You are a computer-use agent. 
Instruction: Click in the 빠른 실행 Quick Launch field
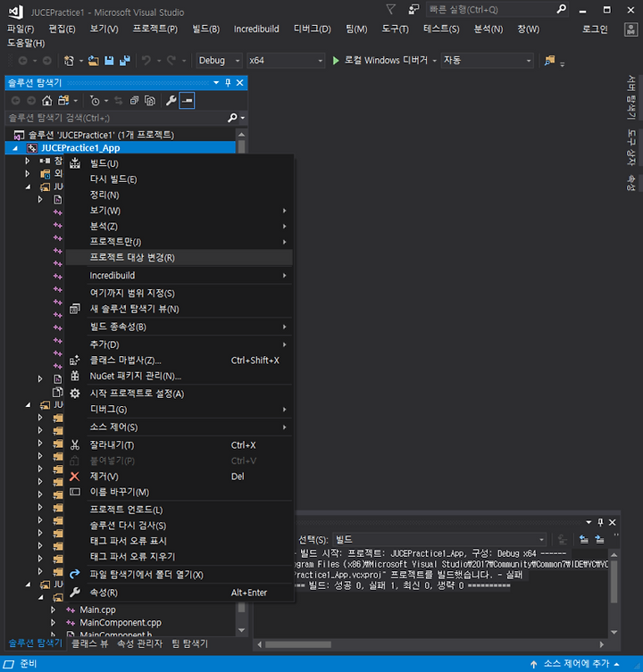491,10
